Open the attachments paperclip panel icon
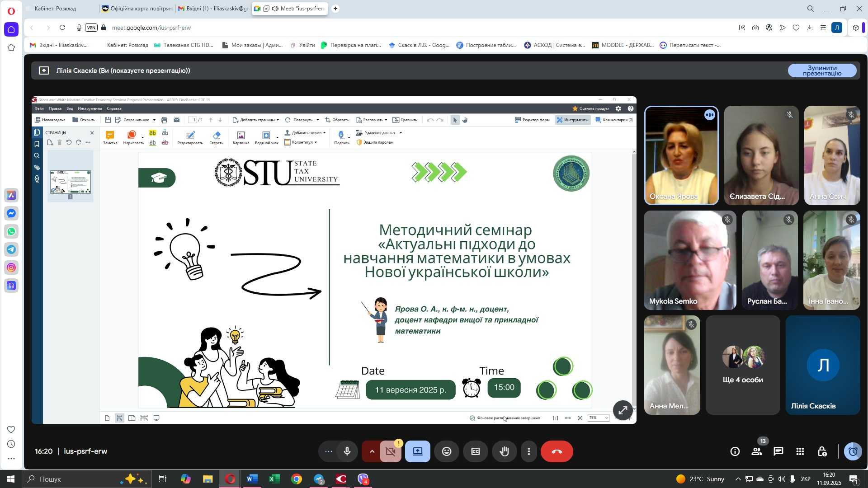This screenshot has height=488, width=868. coord(37,168)
